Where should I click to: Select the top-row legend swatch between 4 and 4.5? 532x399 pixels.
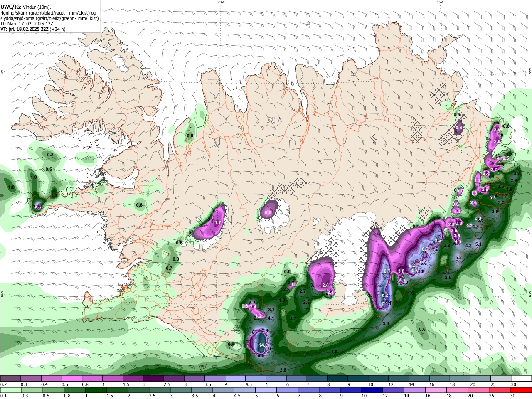[235, 378]
